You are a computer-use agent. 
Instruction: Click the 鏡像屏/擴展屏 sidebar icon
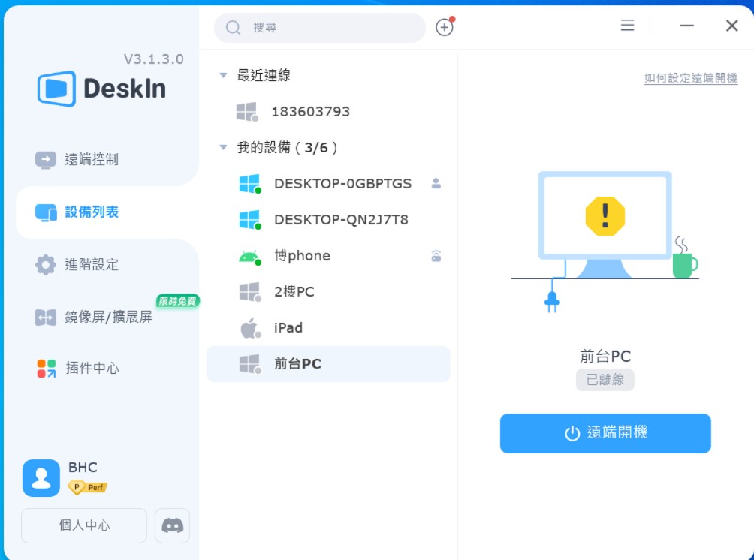(x=46, y=318)
